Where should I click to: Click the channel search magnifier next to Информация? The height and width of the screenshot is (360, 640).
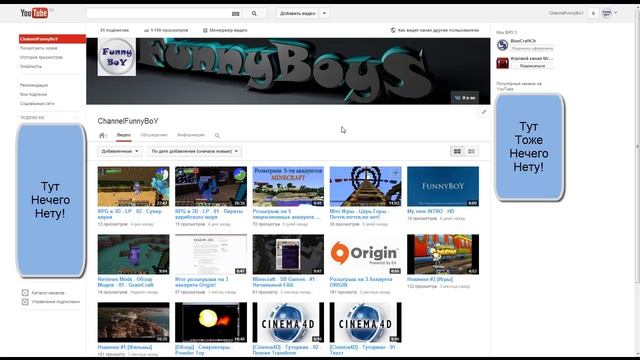click(x=217, y=136)
